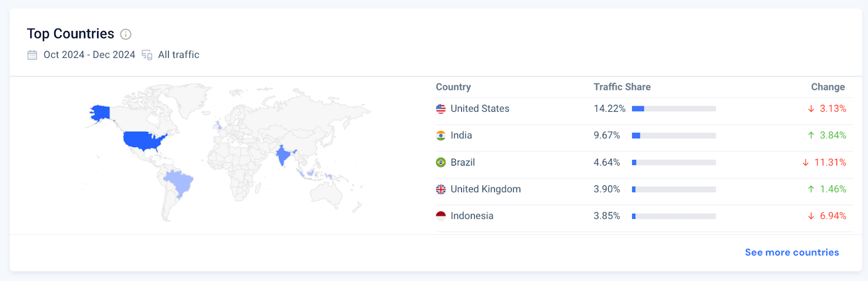This screenshot has height=281, width=868.
Task: Select the Brazil country name
Action: (x=463, y=162)
